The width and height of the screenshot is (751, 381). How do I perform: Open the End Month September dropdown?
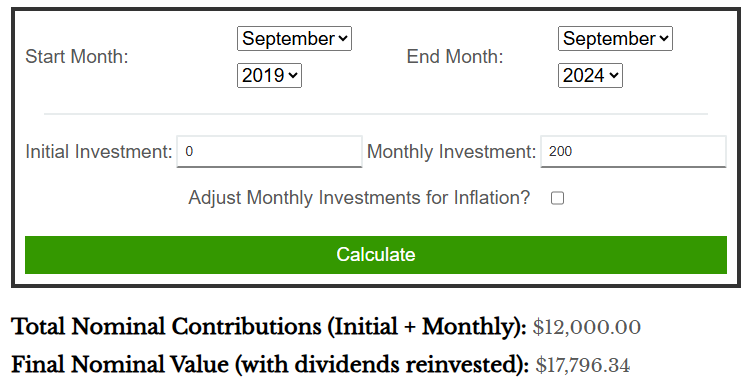[615, 38]
